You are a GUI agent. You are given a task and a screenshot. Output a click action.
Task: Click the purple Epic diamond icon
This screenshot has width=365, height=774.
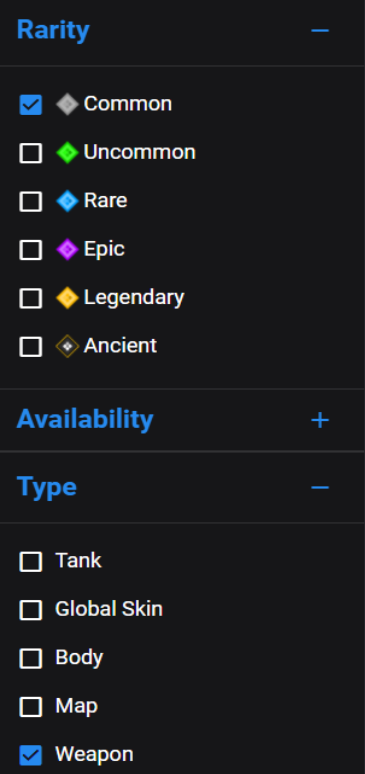(x=67, y=249)
